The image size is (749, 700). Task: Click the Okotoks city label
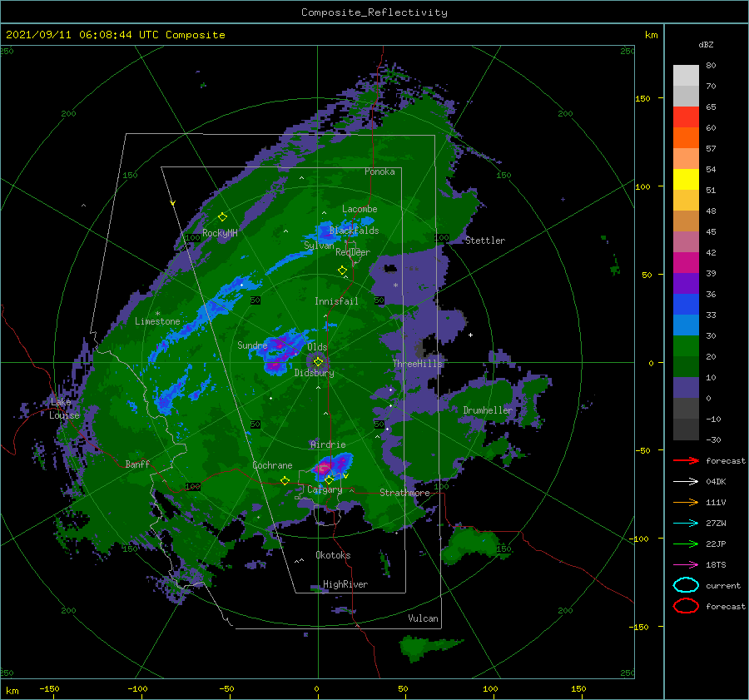point(333,554)
